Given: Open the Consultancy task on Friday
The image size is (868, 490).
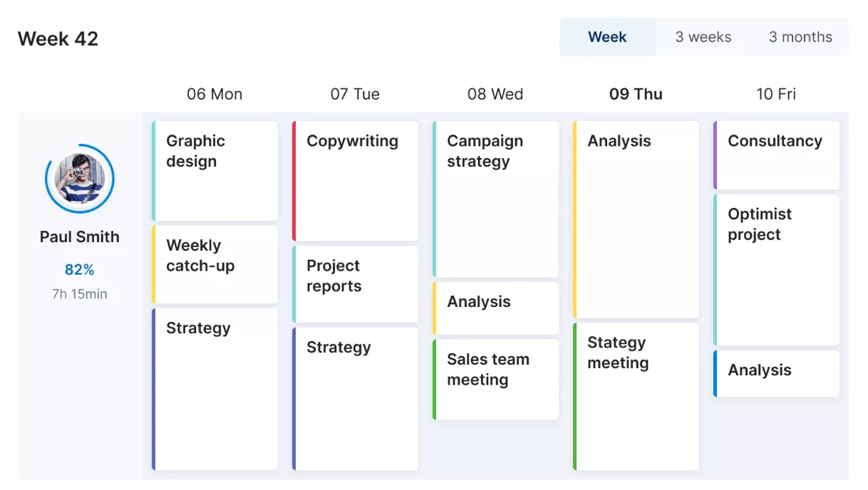Looking at the screenshot, I should coord(775,155).
